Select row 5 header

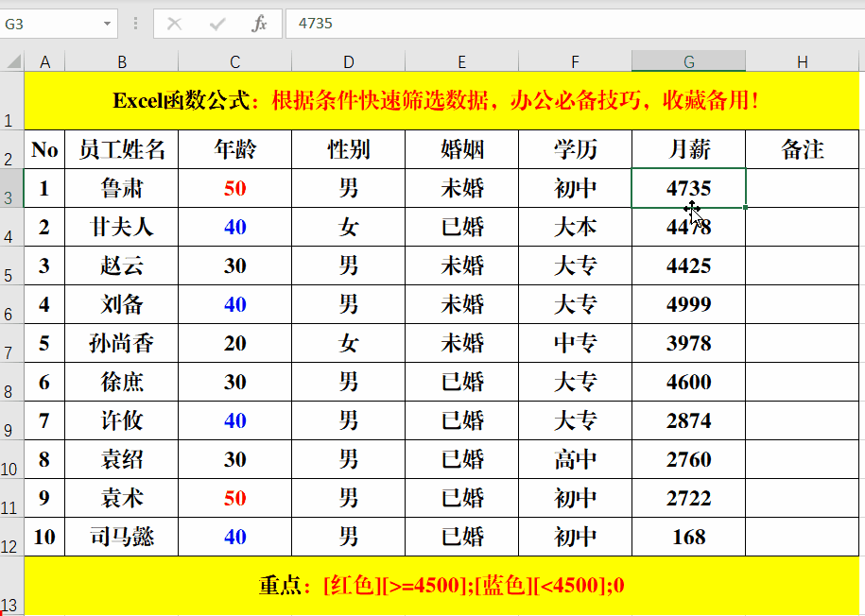tap(11, 265)
